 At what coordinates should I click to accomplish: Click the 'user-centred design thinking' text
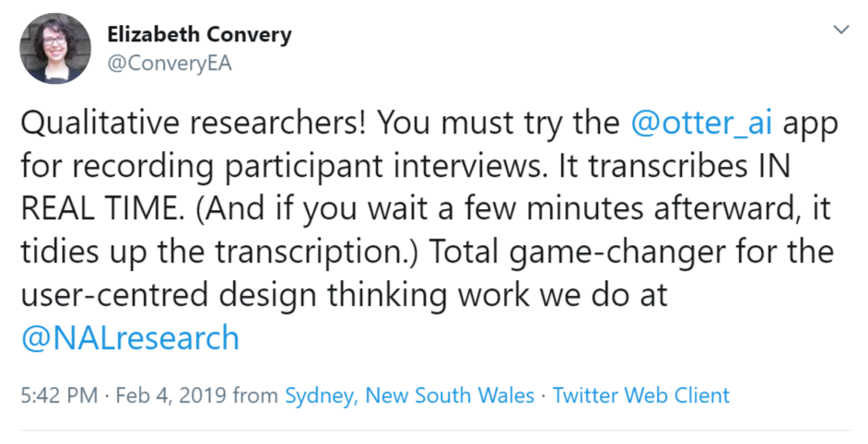coord(232,295)
